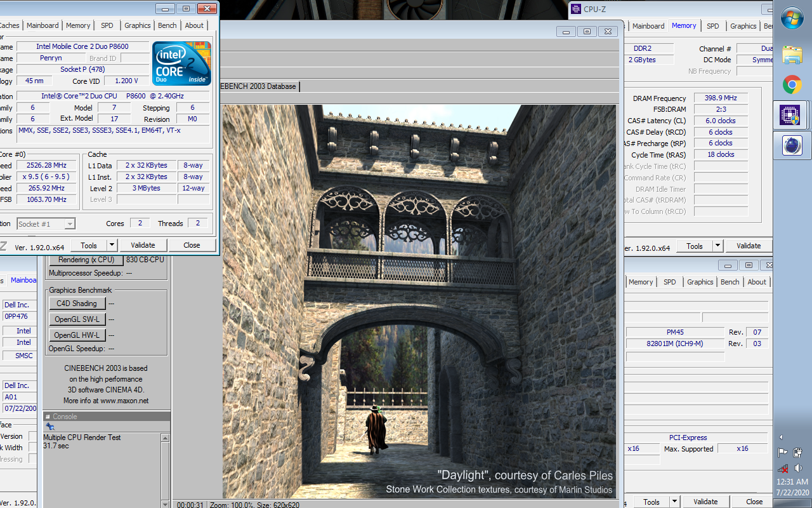
Task: Click the power plug tray icon
Action: coord(797,453)
